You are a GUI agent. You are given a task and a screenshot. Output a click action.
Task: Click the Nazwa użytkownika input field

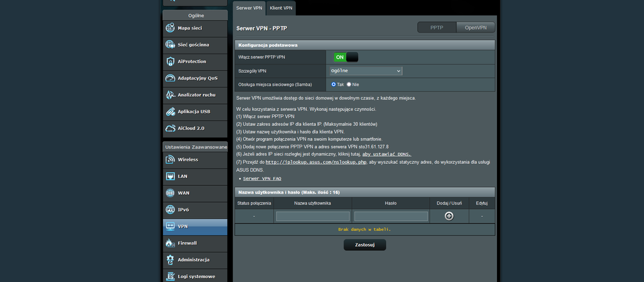click(313, 217)
